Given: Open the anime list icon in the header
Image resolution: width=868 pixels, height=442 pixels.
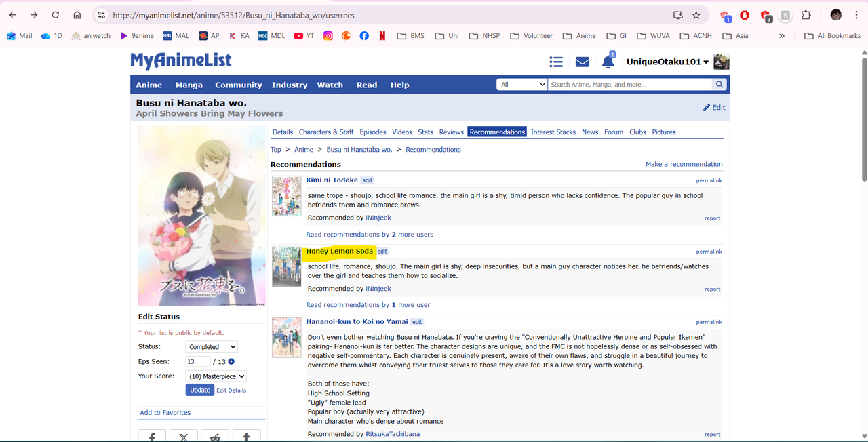Looking at the screenshot, I should point(556,62).
